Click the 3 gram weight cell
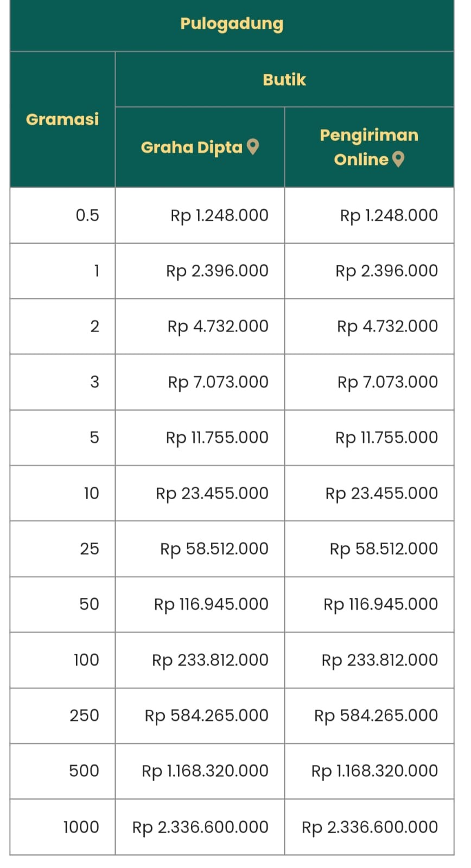Image resolution: width=471 pixels, height=868 pixels. pyautogui.click(x=94, y=382)
